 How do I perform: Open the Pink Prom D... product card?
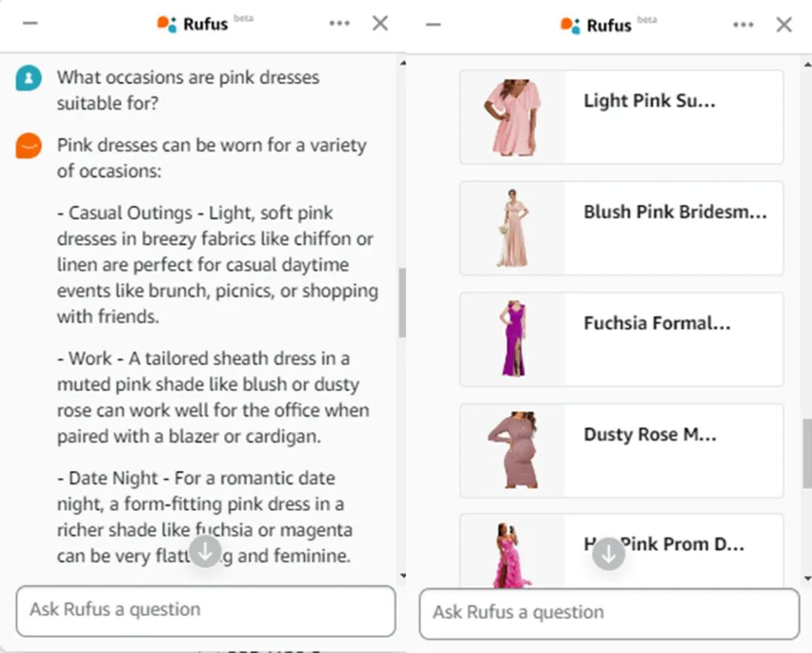click(x=622, y=551)
